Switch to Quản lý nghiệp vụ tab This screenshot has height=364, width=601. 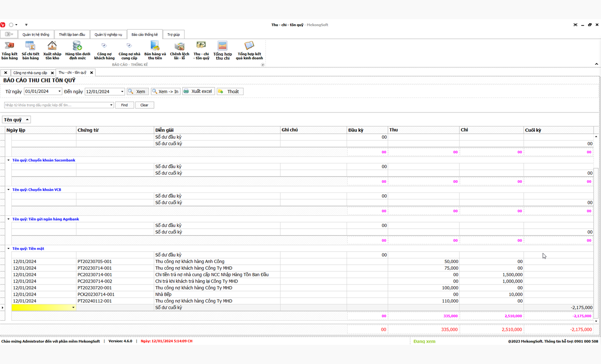point(108,35)
